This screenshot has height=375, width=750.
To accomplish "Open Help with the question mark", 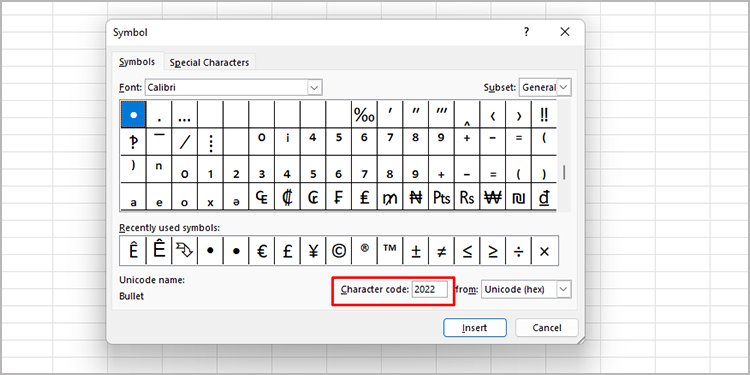I will pos(526,32).
